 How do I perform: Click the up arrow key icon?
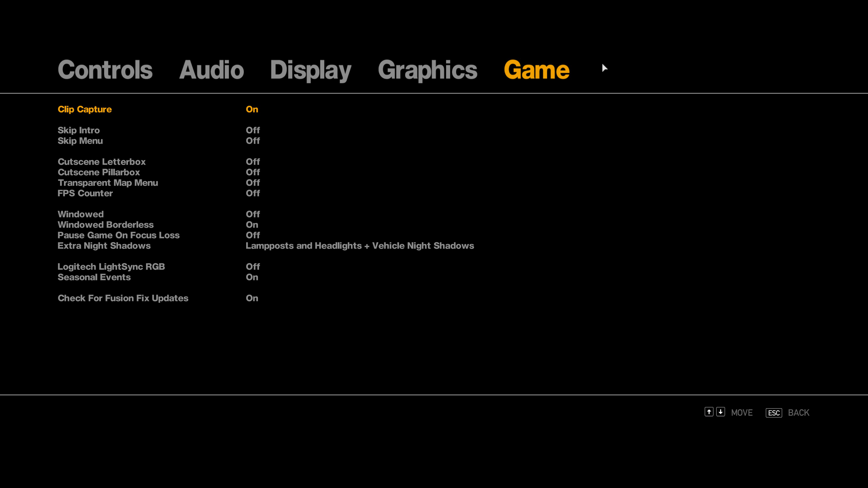709,412
